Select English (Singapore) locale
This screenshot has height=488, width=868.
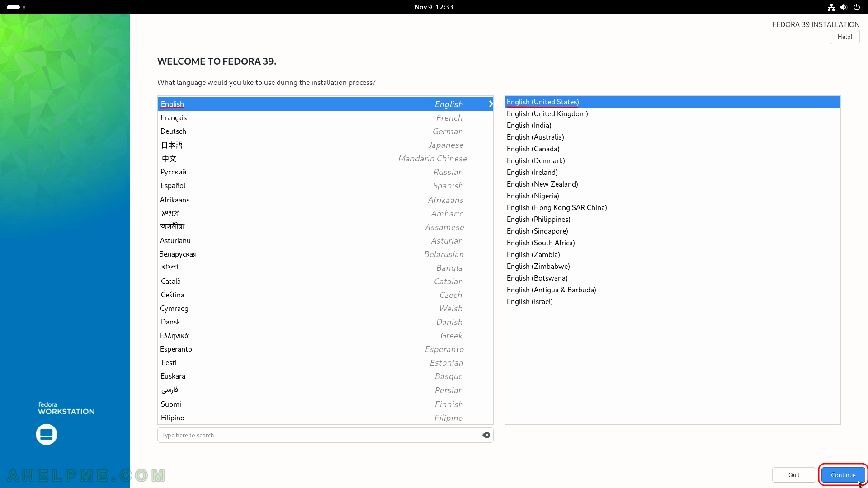672,231
